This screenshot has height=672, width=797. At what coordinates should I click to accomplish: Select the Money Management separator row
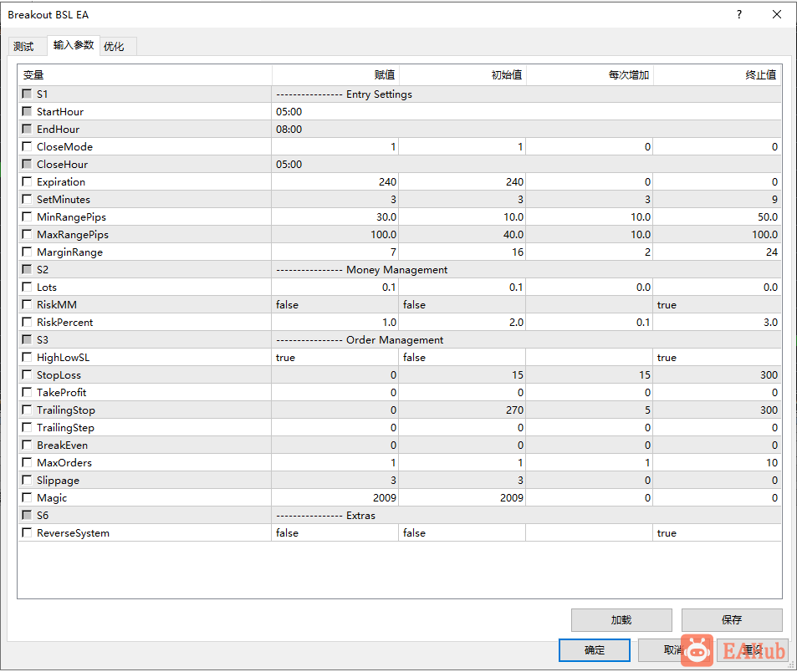[400, 270]
